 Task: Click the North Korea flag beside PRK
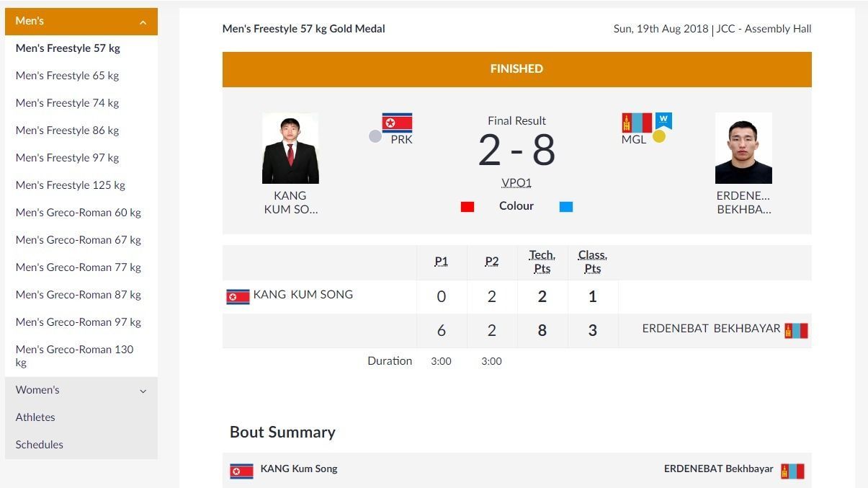[397, 123]
